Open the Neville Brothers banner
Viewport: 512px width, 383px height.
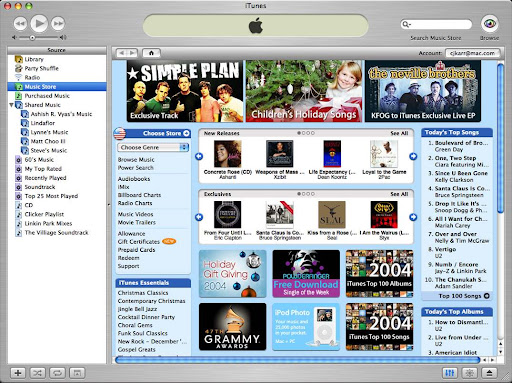(x=423, y=91)
